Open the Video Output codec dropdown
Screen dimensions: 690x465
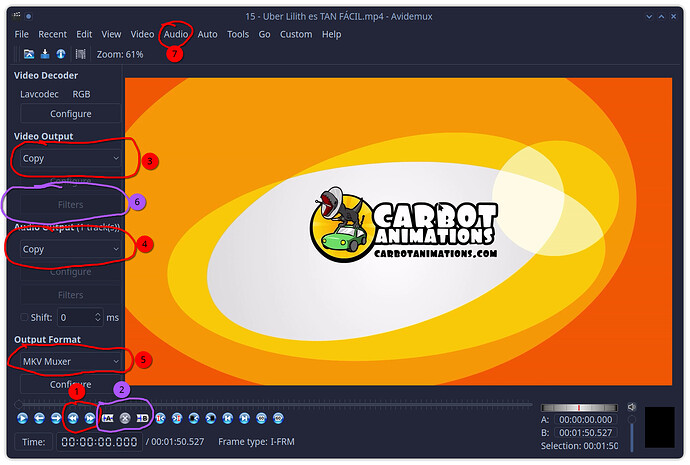click(x=70, y=158)
